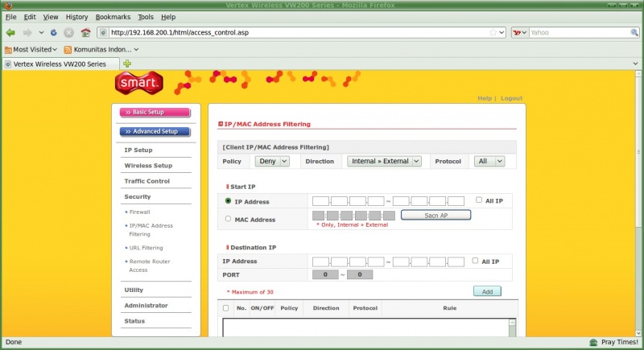Go to the browser Home page

(x=85, y=33)
